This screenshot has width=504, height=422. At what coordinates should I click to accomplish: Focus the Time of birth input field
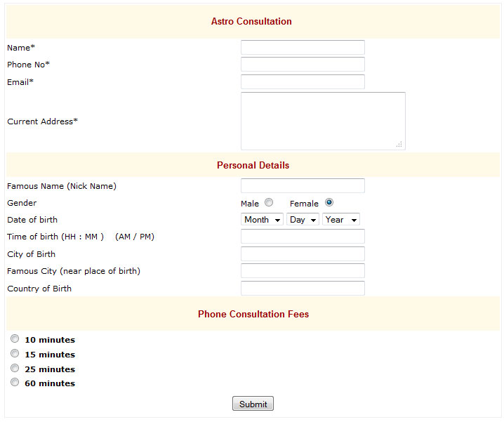[x=303, y=237]
